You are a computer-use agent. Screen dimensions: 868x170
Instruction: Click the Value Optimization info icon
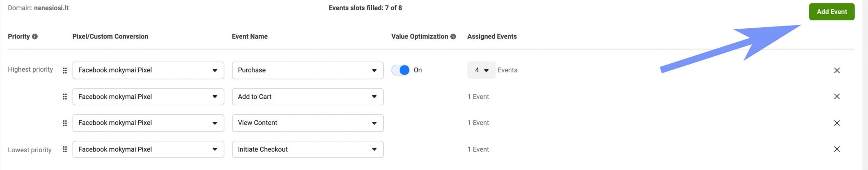pos(453,37)
